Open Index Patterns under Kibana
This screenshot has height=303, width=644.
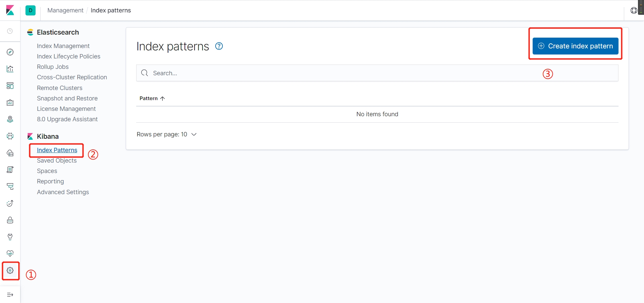click(57, 150)
